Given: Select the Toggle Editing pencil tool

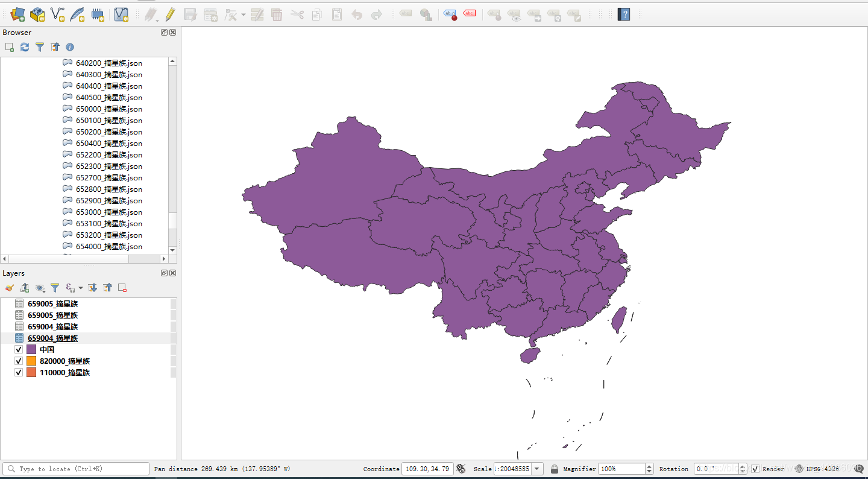Looking at the screenshot, I should click(x=172, y=14).
